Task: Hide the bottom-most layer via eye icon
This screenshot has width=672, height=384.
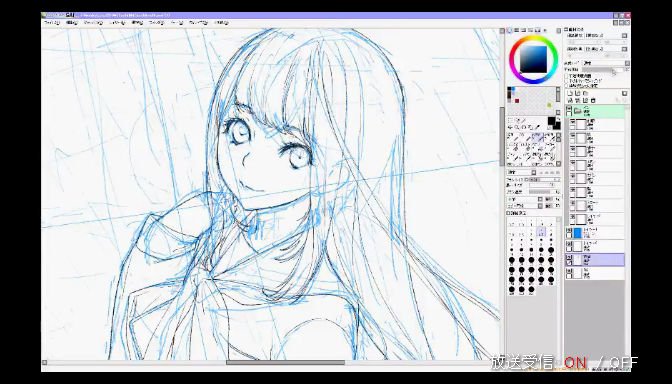Action: 569,271
